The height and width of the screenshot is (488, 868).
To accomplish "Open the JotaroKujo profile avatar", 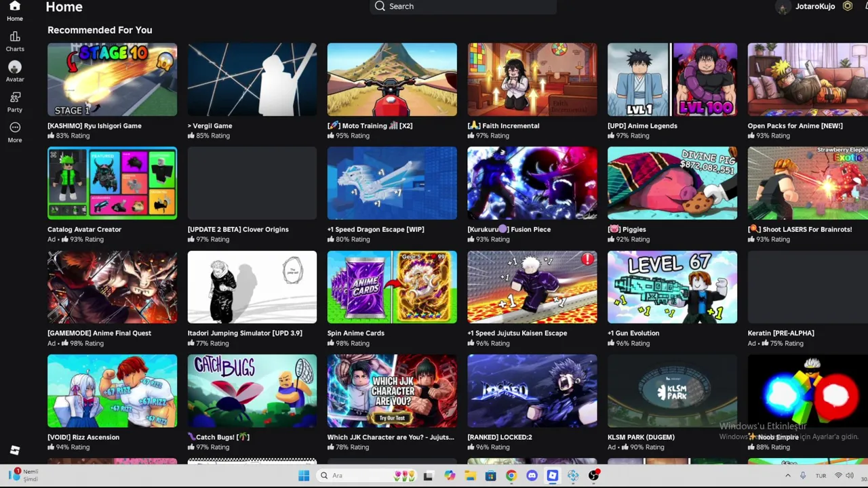I will pyautogui.click(x=783, y=7).
